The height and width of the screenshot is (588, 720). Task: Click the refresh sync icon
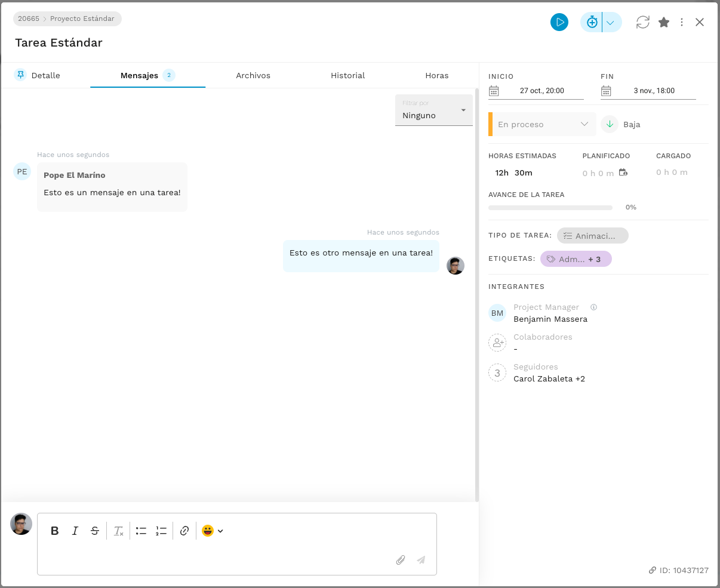pos(642,22)
